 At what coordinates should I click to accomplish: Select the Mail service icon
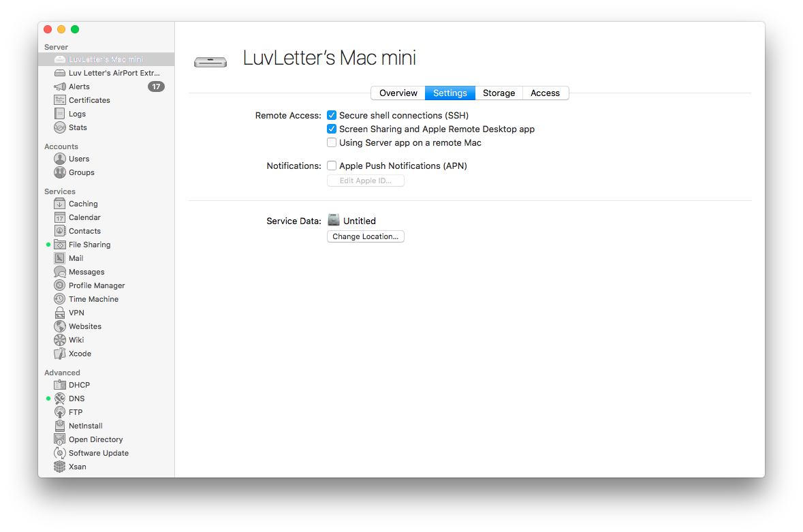coord(60,259)
